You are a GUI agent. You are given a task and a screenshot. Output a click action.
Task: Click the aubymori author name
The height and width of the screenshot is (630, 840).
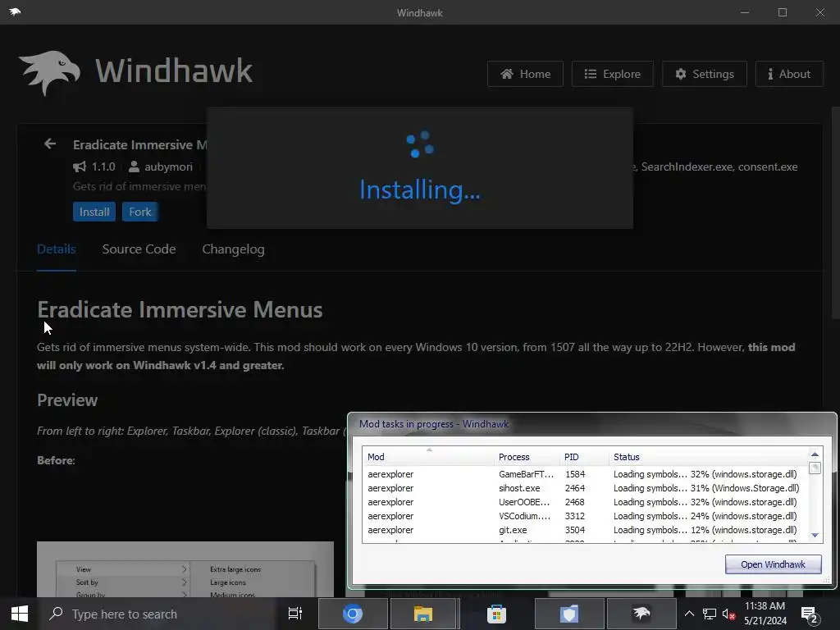pyautogui.click(x=168, y=167)
